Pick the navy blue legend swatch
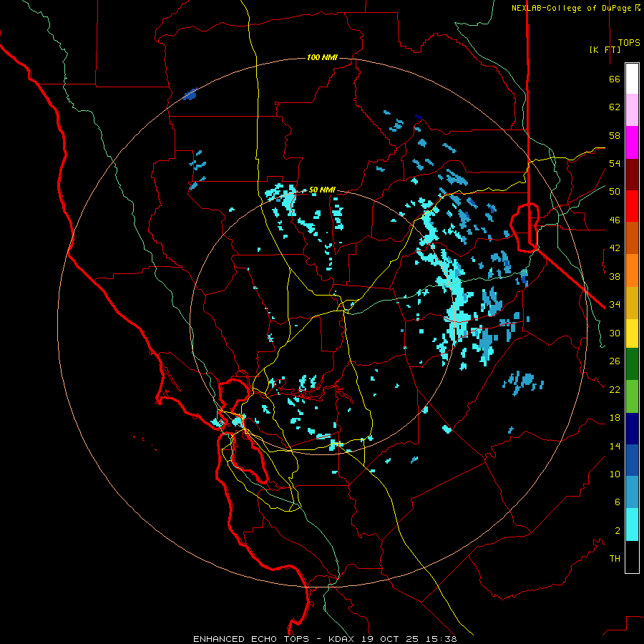This screenshot has height=644, width=644. coord(632,429)
